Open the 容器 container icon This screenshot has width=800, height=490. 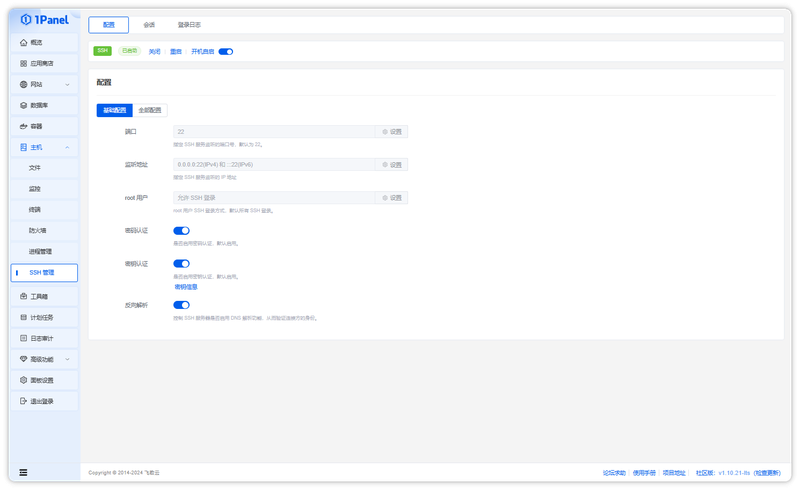pos(23,126)
